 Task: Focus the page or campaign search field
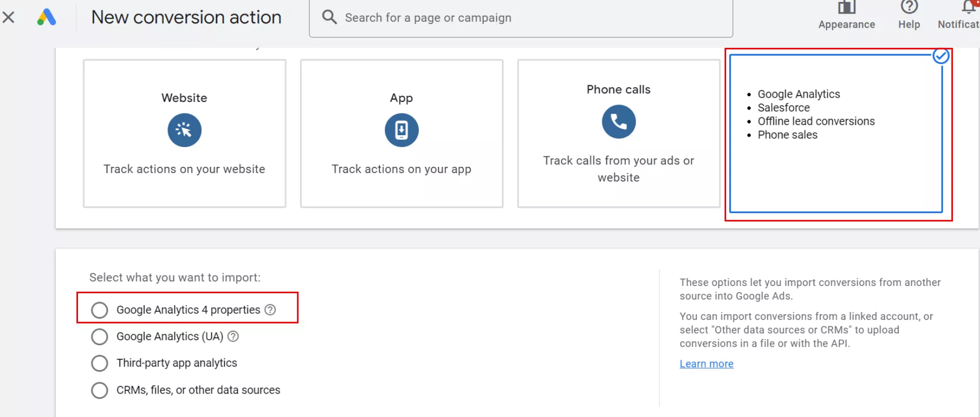pyautogui.click(x=521, y=18)
